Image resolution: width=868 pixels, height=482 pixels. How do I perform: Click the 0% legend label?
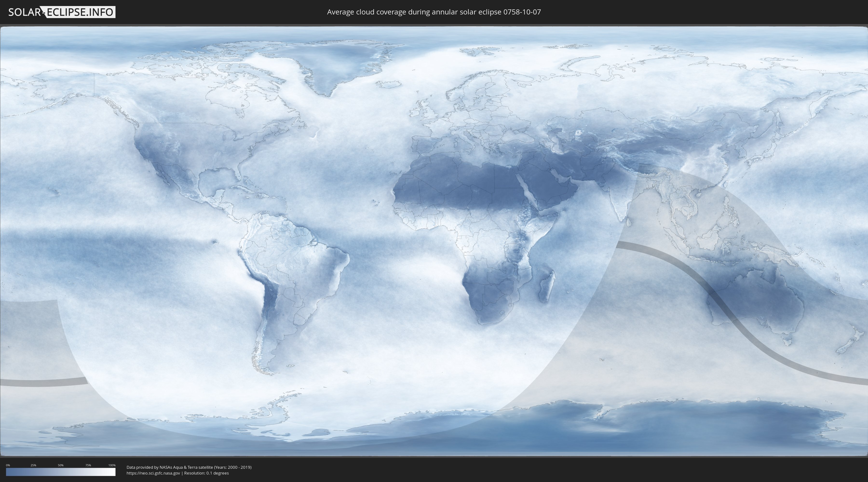8,465
